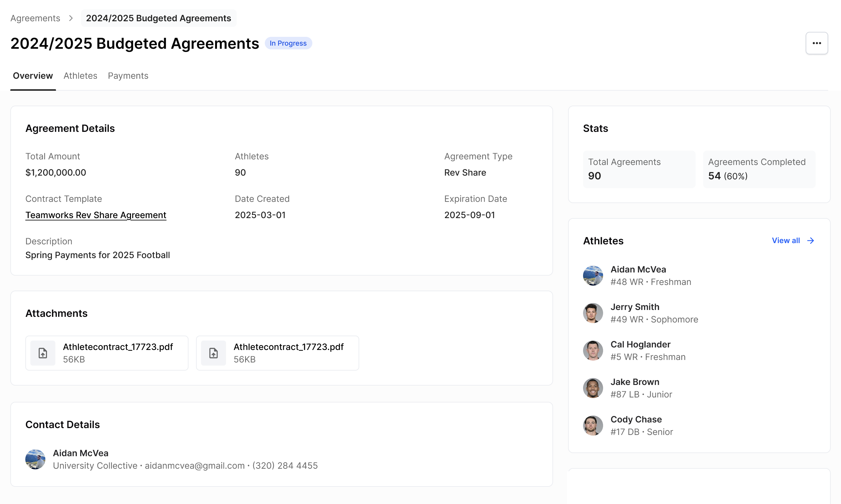Go back to Agreements breadcrumb

coord(35,18)
